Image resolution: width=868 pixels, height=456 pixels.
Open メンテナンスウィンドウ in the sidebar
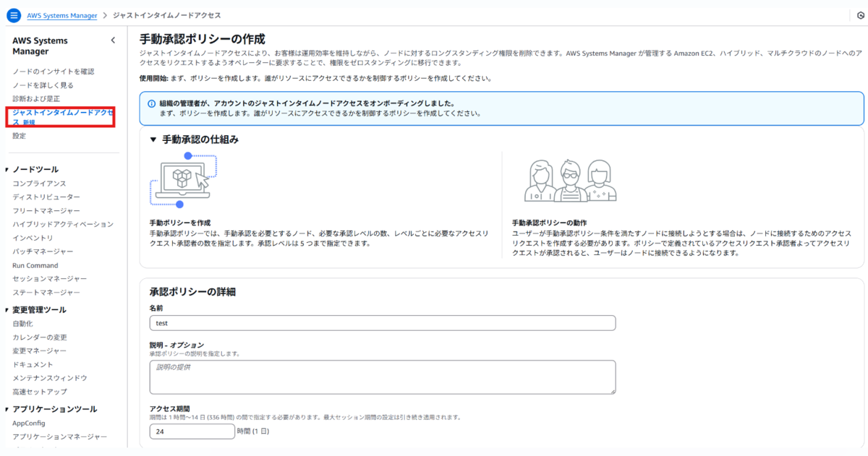point(50,378)
